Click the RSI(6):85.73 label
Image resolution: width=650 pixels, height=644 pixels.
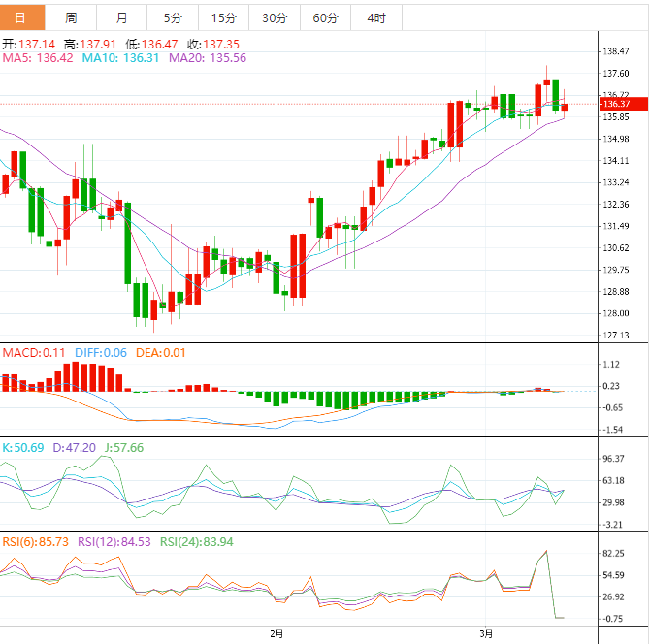tap(36, 542)
